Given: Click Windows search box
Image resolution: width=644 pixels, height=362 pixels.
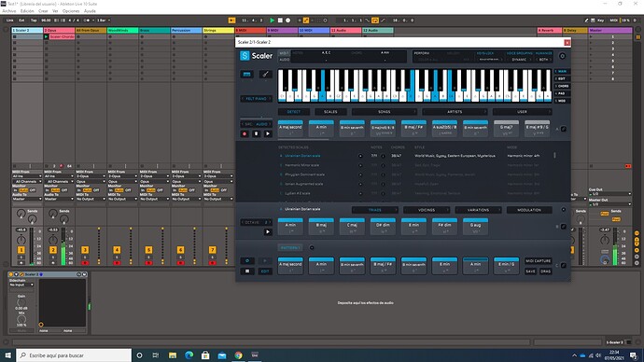Looking at the screenshot, I should coord(74,355).
